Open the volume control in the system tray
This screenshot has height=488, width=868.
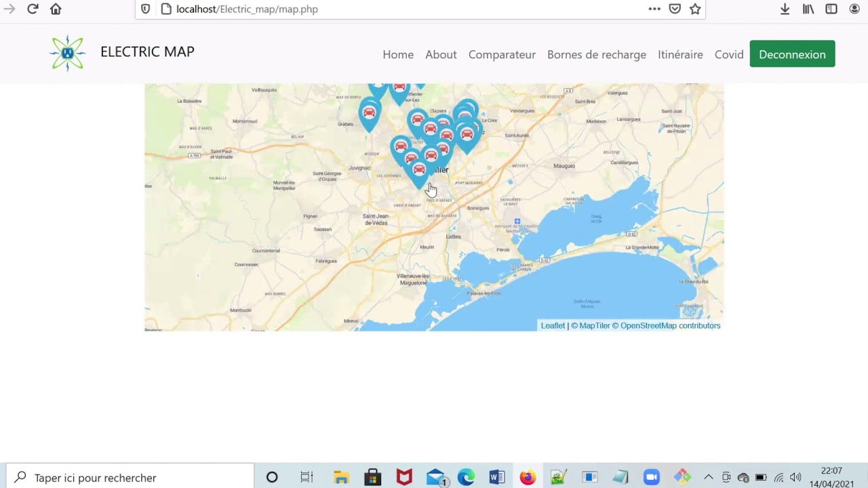tap(795, 477)
